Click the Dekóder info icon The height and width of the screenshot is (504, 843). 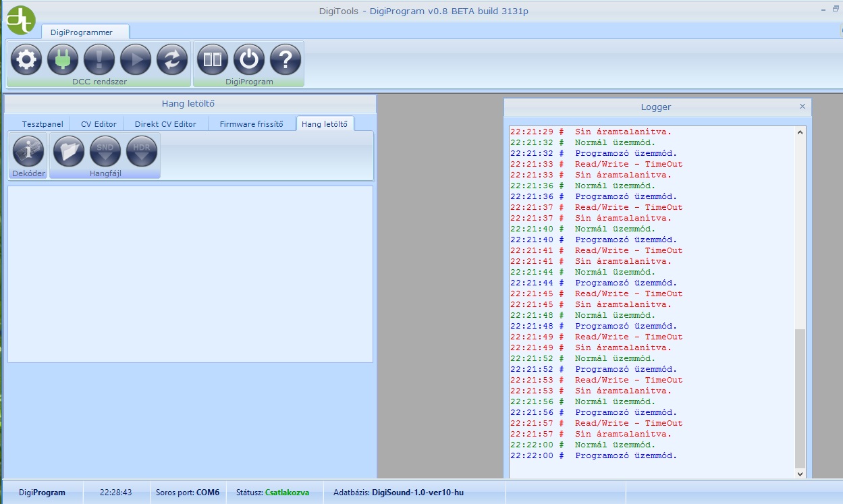(x=28, y=151)
